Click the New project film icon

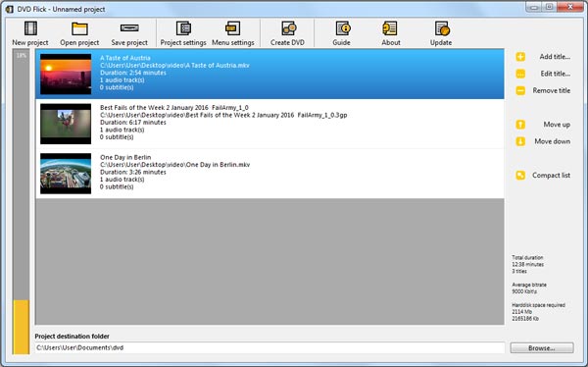coord(30,28)
